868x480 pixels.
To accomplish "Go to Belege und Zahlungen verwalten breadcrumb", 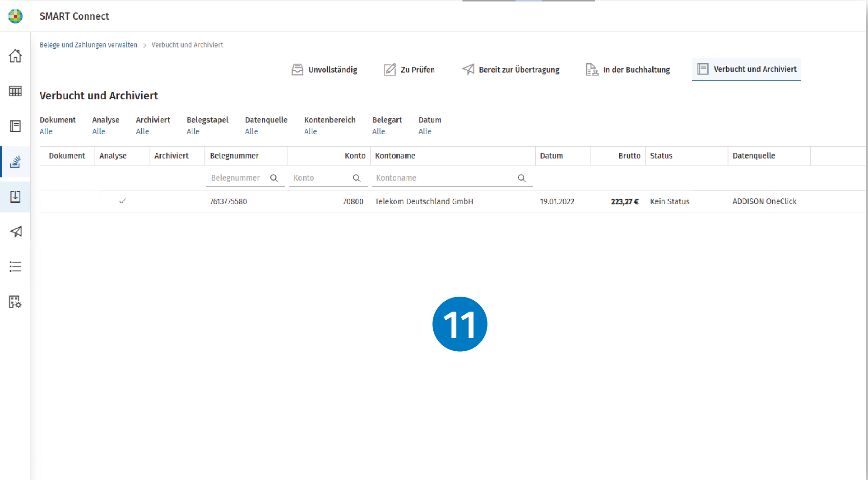I will click(88, 45).
